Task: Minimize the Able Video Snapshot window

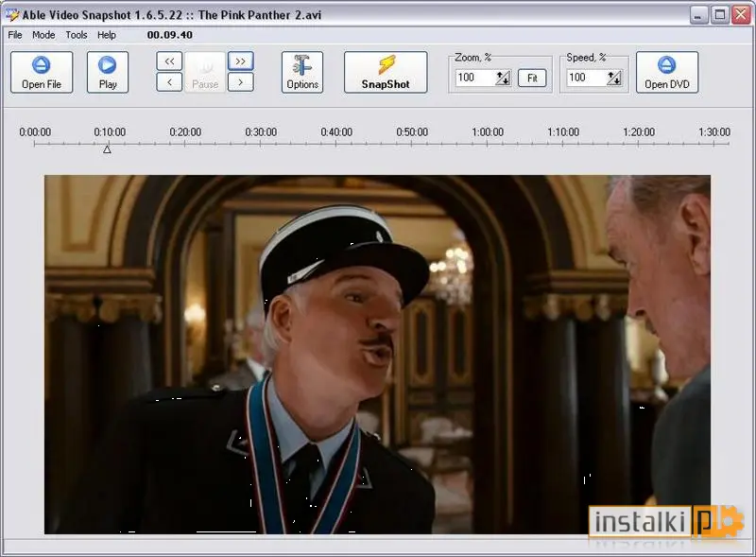Action: (697, 14)
